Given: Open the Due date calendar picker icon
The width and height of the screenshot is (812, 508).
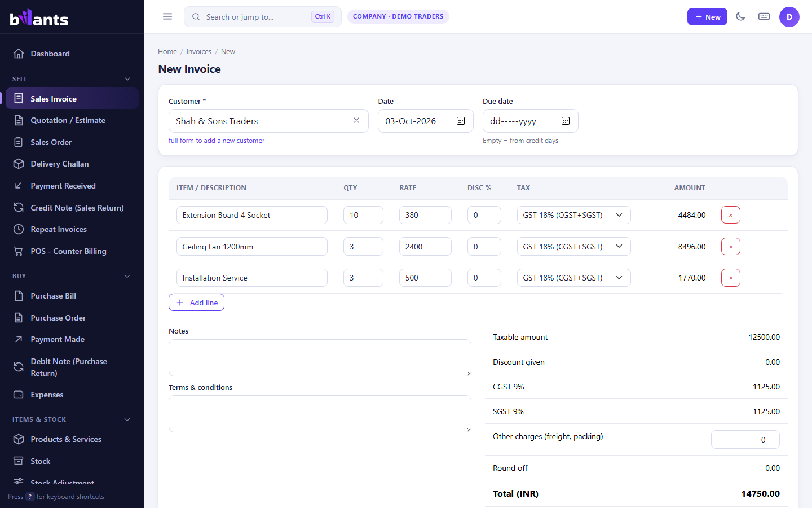Looking at the screenshot, I should point(566,121).
